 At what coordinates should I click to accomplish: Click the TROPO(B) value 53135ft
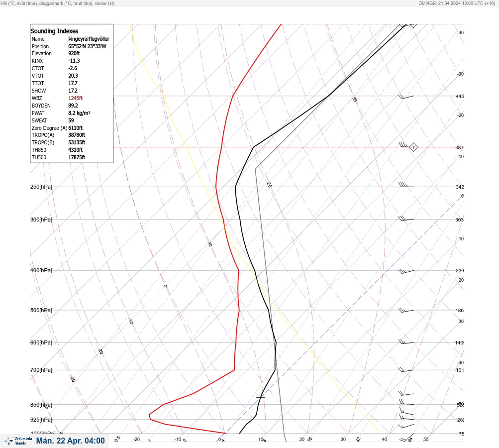(77, 142)
